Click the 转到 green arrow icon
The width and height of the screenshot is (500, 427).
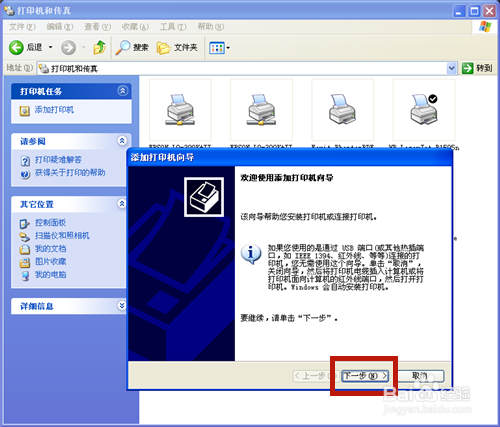coord(468,68)
